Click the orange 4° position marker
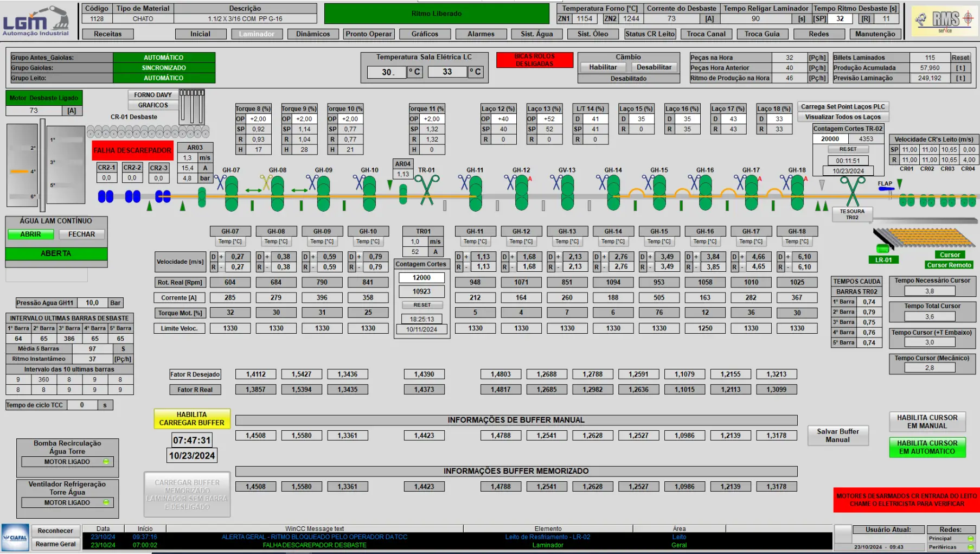This screenshot has width=980, height=554. 19,171
